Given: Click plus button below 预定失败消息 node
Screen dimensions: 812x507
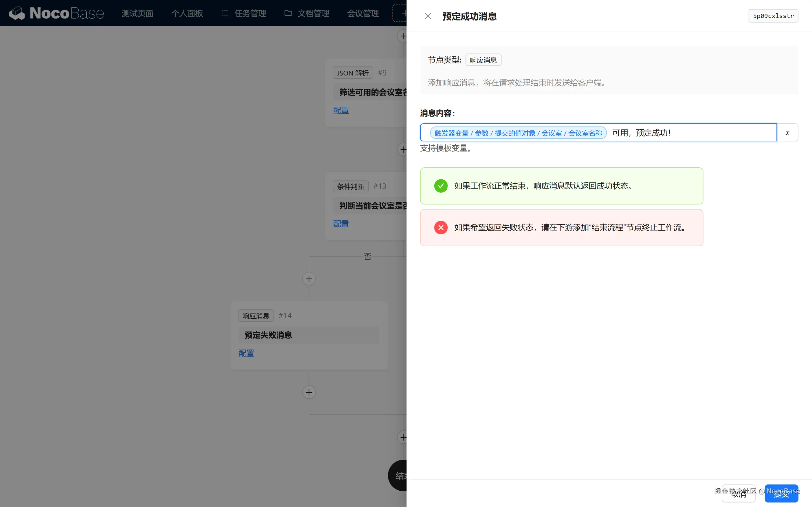Looking at the screenshot, I should 309,392.
